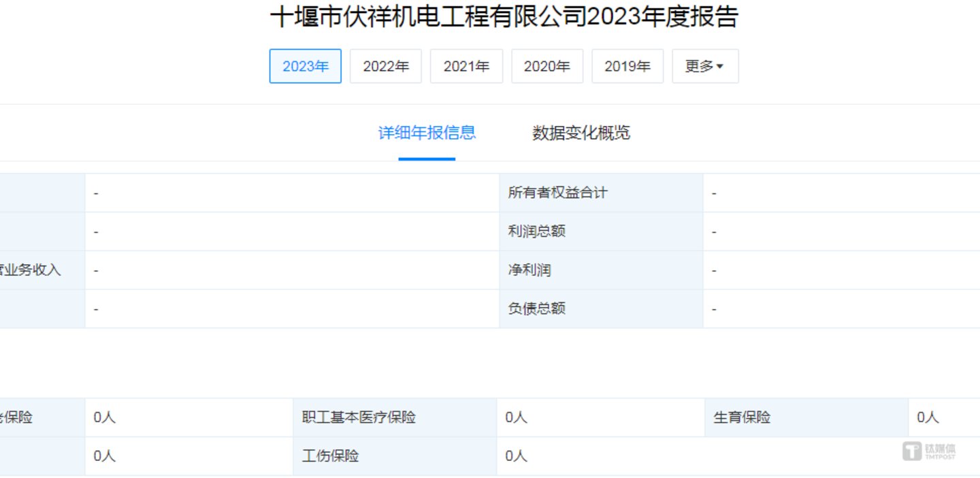Select the 2023年 report year button

coord(305,66)
